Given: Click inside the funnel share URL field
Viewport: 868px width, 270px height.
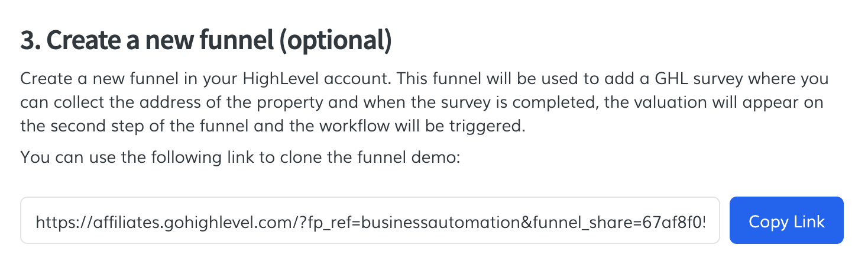Looking at the screenshot, I should (x=370, y=221).
